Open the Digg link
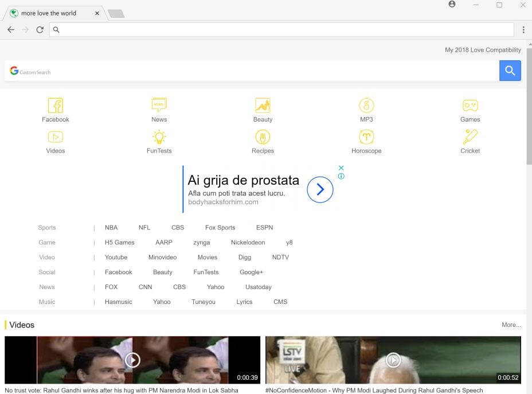Image resolution: width=532 pixels, height=394 pixels. point(245,258)
